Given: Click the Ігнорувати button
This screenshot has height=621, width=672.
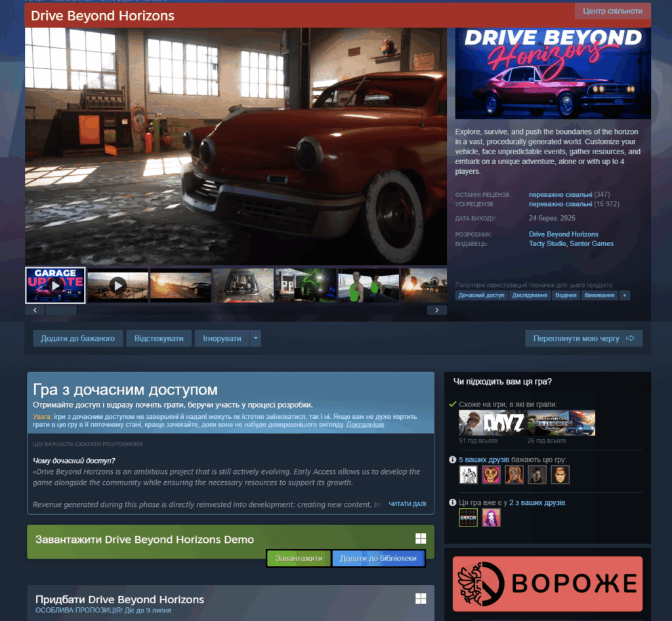Looking at the screenshot, I should click(222, 339).
